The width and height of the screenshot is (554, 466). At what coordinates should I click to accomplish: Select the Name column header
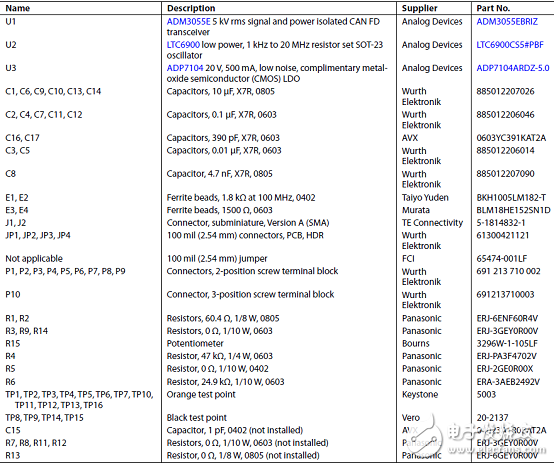[x=18, y=8]
